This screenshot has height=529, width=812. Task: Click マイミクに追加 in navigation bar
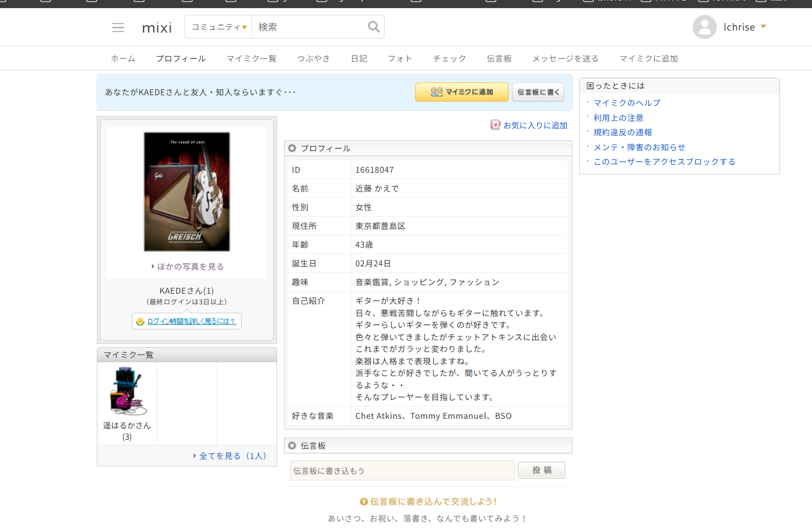[648, 58]
